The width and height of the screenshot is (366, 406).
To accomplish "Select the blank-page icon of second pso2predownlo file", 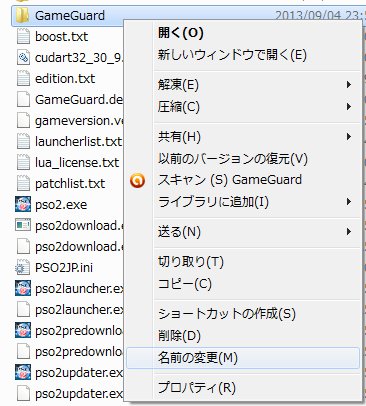I will click(x=23, y=351).
